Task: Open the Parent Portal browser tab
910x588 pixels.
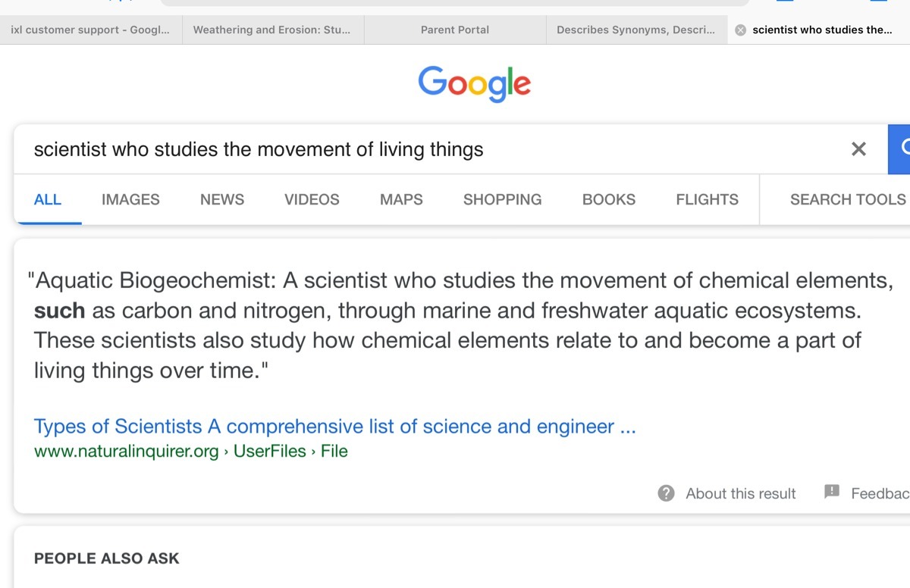Action: coord(454,30)
